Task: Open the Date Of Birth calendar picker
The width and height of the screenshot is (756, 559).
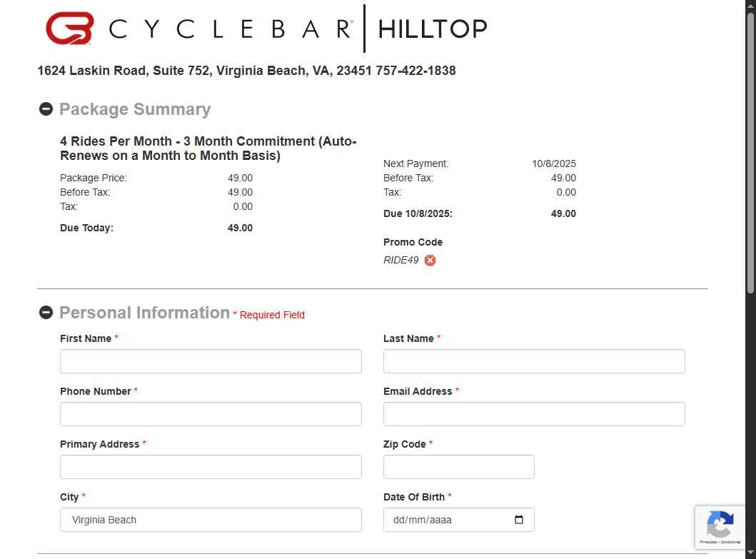Action: click(519, 520)
